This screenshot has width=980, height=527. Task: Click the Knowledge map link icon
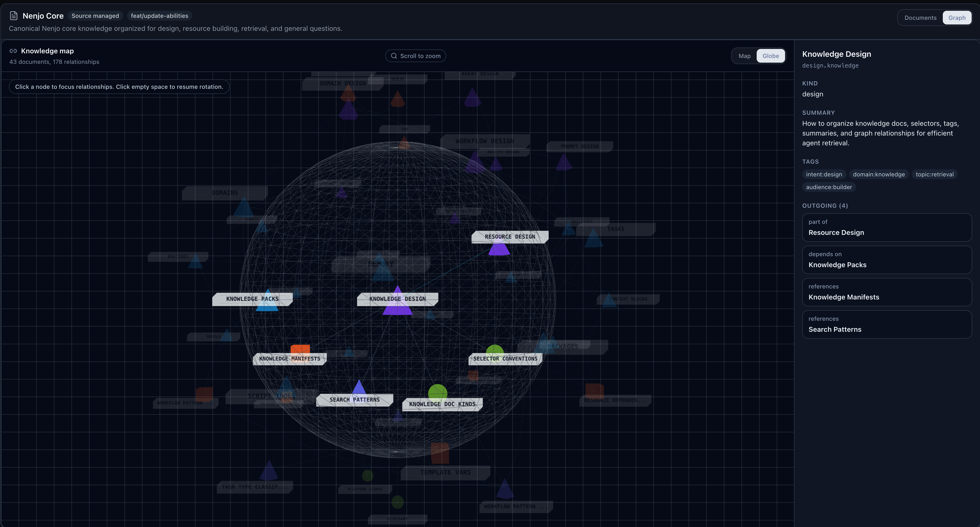pyautogui.click(x=13, y=51)
